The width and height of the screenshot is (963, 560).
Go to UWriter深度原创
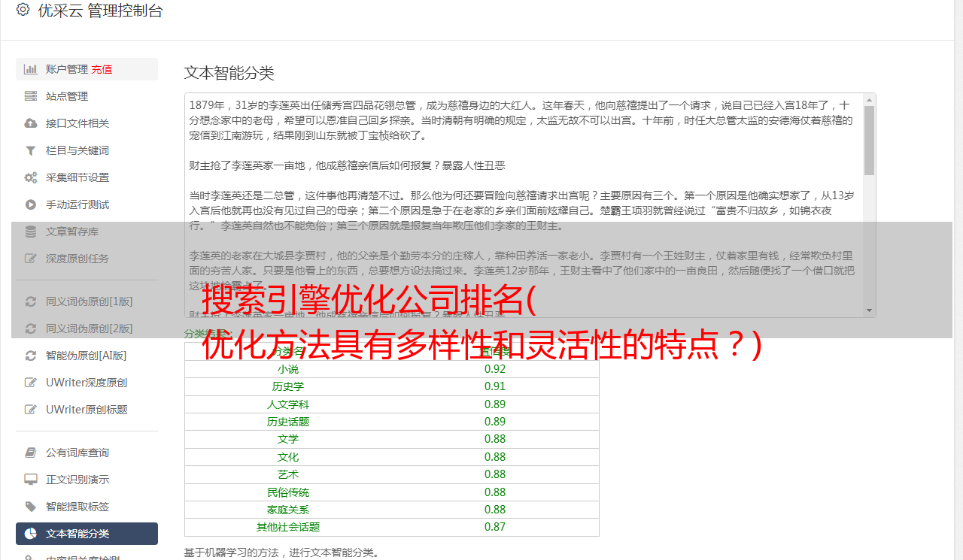[x=87, y=383]
